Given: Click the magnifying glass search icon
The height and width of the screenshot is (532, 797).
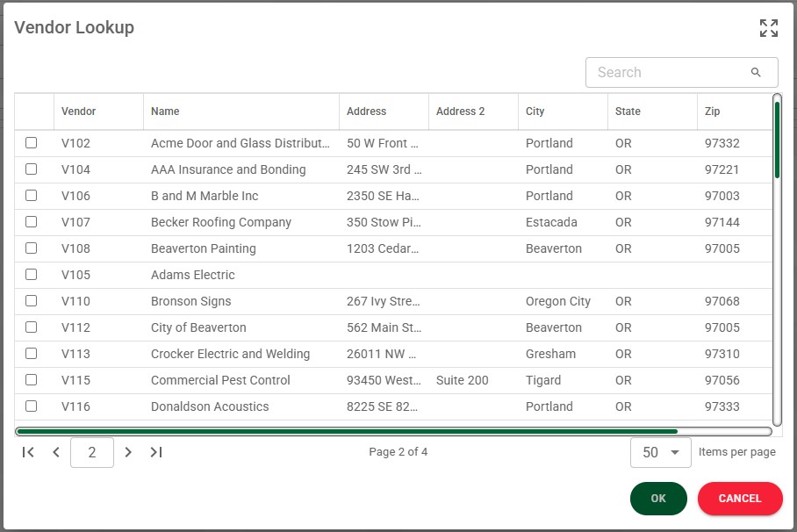Looking at the screenshot, I should click(756, 73).
